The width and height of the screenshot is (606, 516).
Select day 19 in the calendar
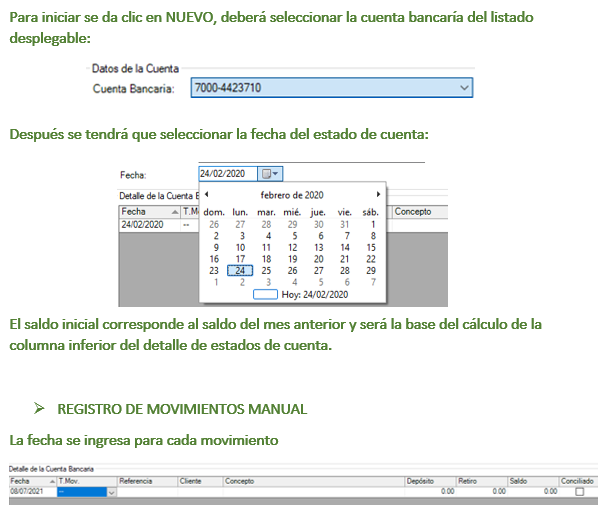[x=293, y=259]
